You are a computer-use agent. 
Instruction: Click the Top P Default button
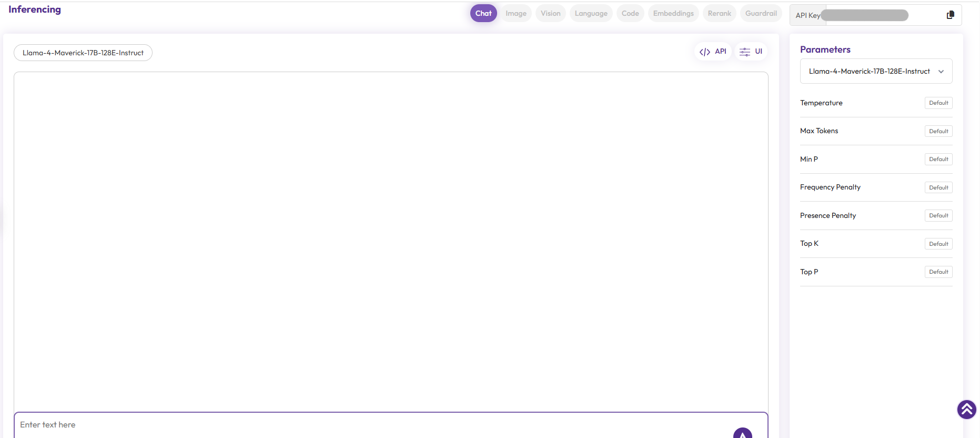coord(938,272)
